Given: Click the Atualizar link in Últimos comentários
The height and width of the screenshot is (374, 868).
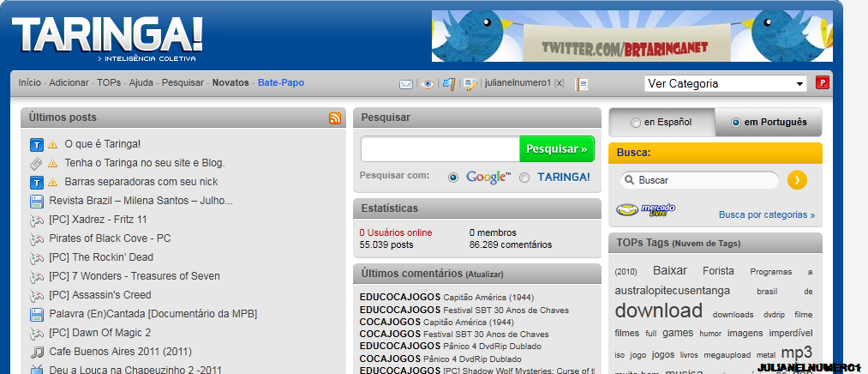Looking at the screenshot, I should [484, 274].
